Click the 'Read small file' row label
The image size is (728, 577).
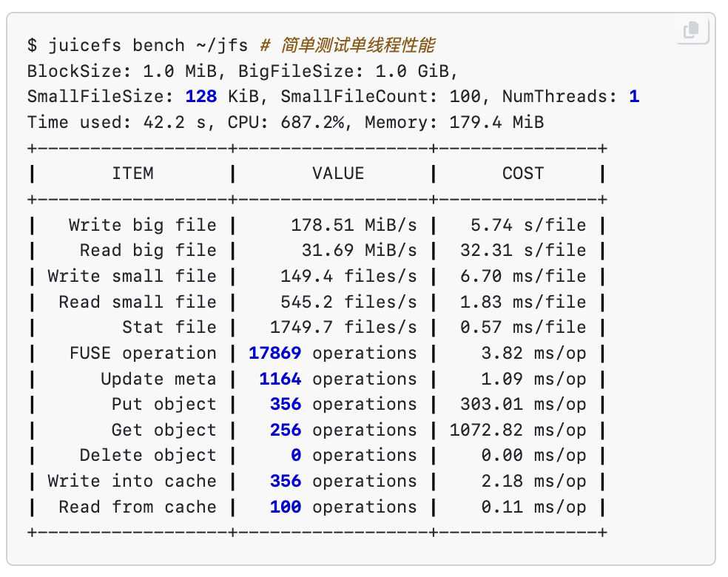pyautogui.click(x=138, y=303)
